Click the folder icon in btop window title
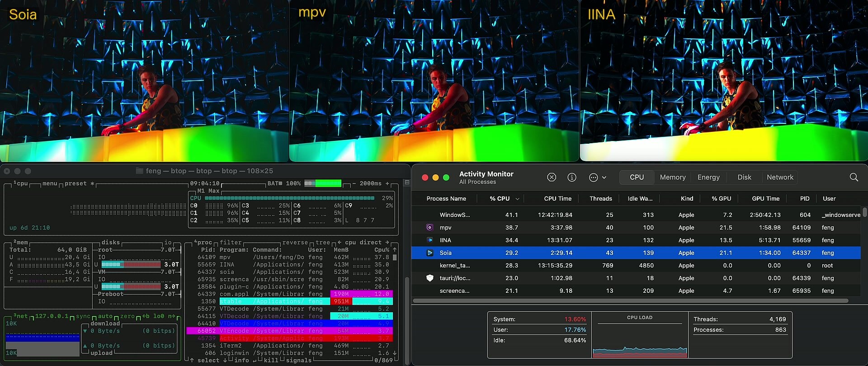The image size is (868, 366). coord(140,171)
